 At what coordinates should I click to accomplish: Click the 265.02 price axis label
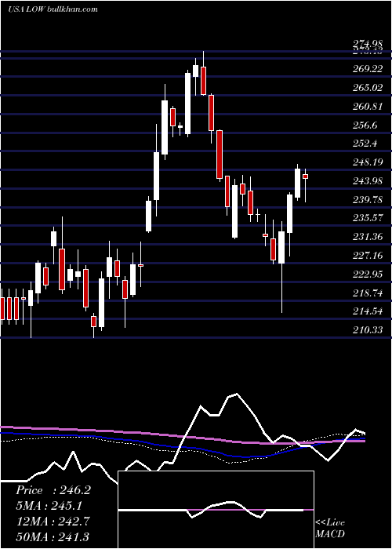(x=368, y=88)
